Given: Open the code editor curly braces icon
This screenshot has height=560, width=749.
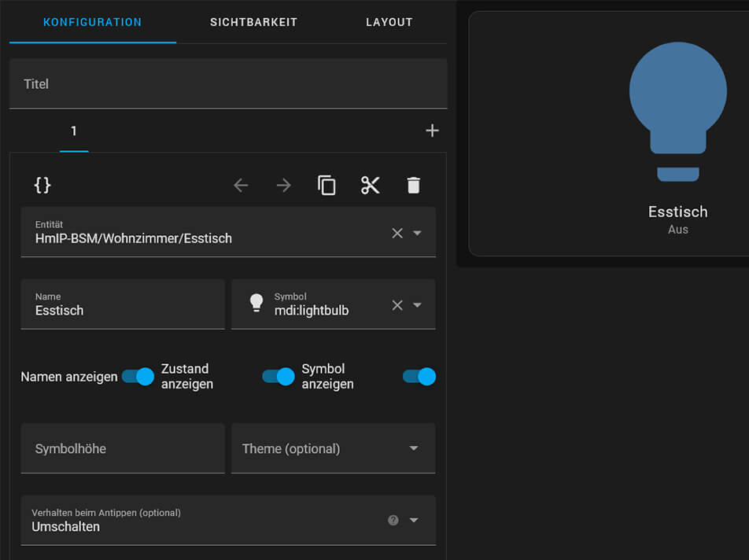Looking at the screenshot, I should click(x=42, y=185).
